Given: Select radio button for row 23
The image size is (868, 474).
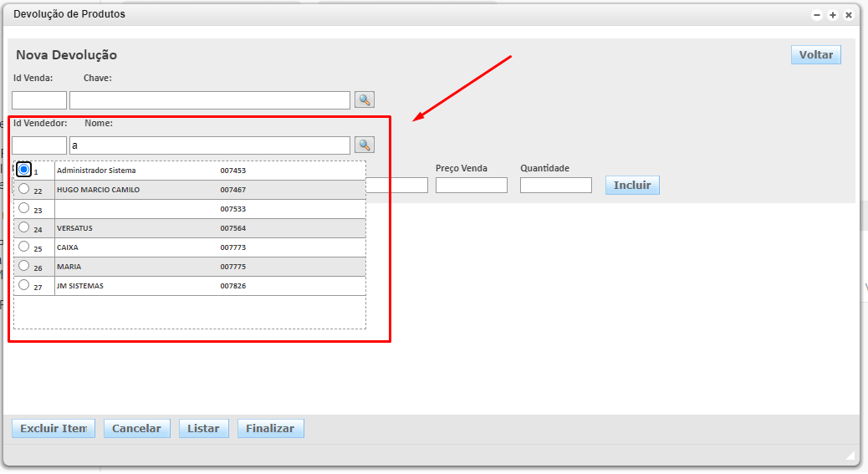Looking at the screenshot, I should pos(24,208).
